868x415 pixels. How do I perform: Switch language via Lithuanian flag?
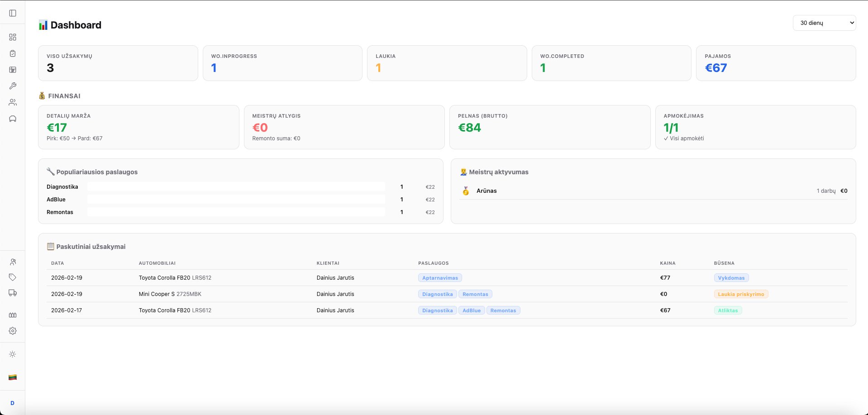point(13,377)
